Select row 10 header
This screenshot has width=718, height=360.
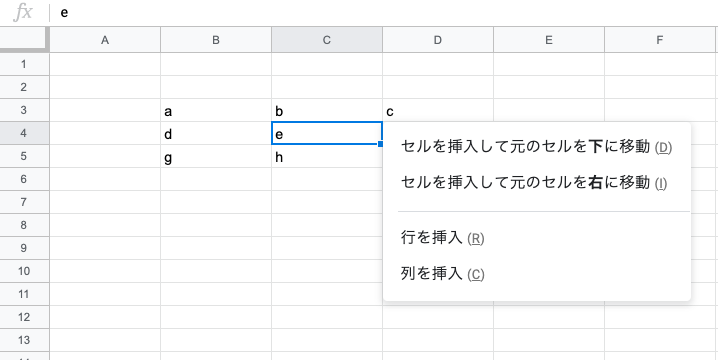coord(24,271)
